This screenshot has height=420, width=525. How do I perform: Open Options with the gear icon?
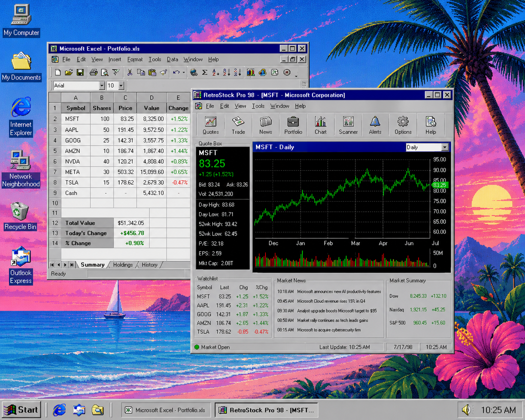click(x=403, y=125)
